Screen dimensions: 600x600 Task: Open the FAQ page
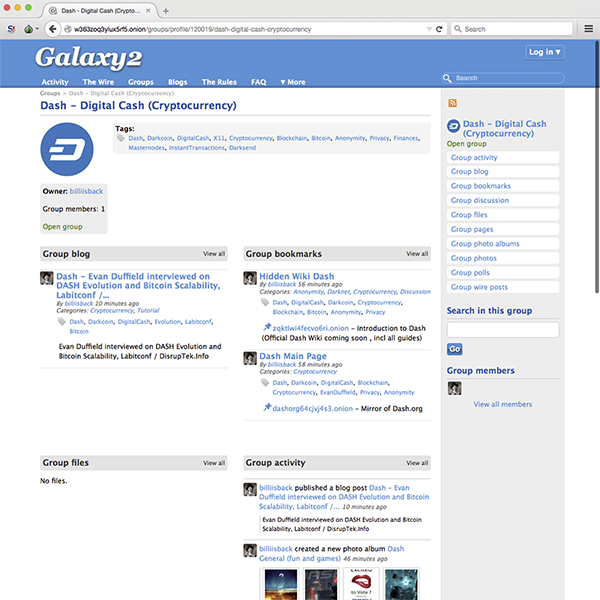pyautogui.click(x=259, y=82)
